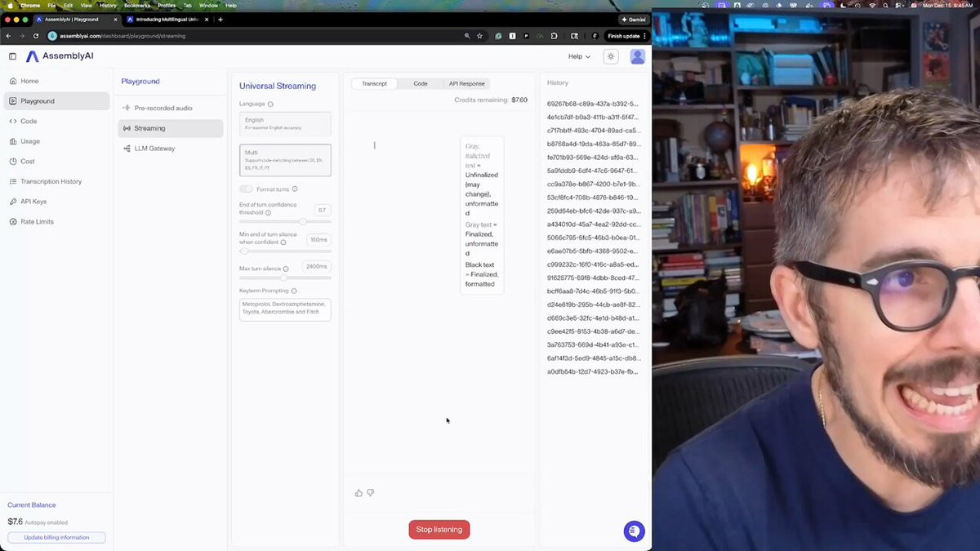Open history entry d24e619b-295b-44cb-ae8f

tap(593, 304)
